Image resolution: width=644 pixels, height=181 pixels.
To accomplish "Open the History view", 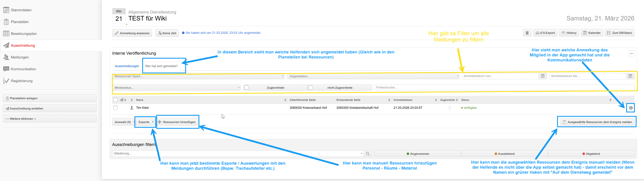I will [x=569, y=33].
